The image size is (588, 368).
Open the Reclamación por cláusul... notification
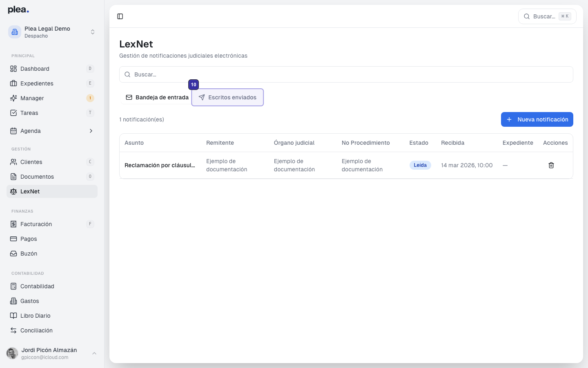[x=160, y=165]
